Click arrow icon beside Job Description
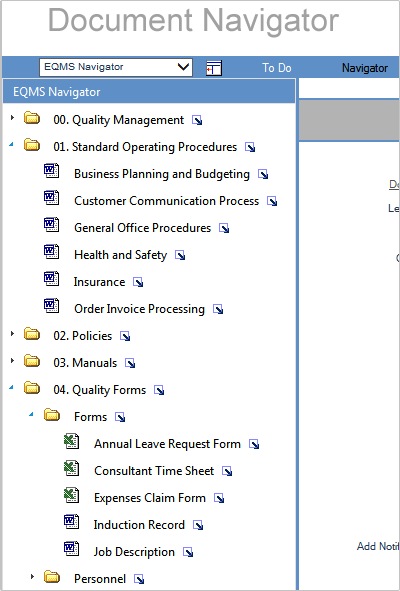The width and height of the screenshot is (400, 591). (x=188, y=553)
